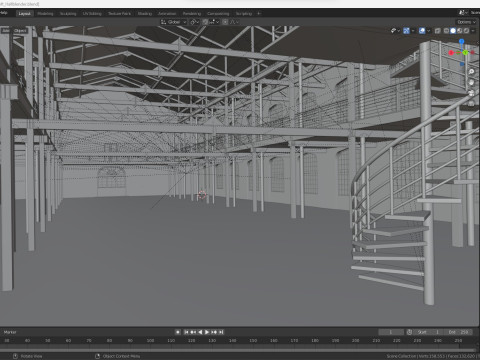Click the End frame field
The height and width of the screenshot is (360, 480).
coord(458,332)
